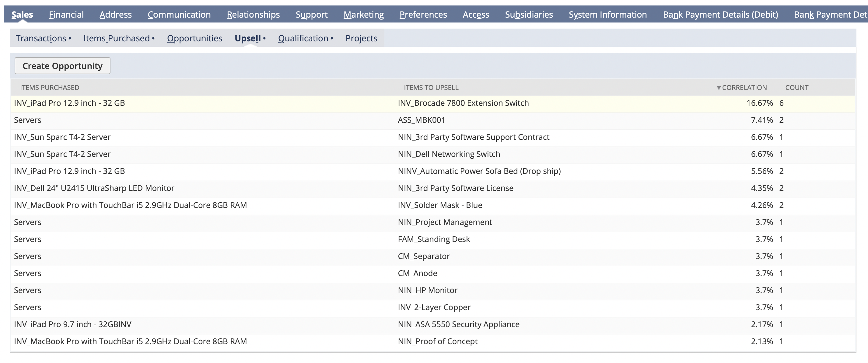View the System Information tab
The width and height of the screenshot is (868, 363).
click(607, 15)
